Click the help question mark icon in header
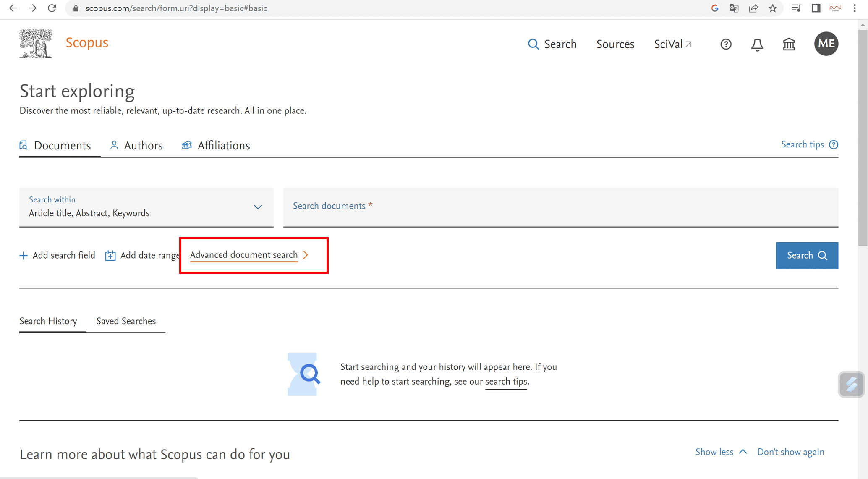The height and width of the screenshot is (479, 868). coord(726,44)
